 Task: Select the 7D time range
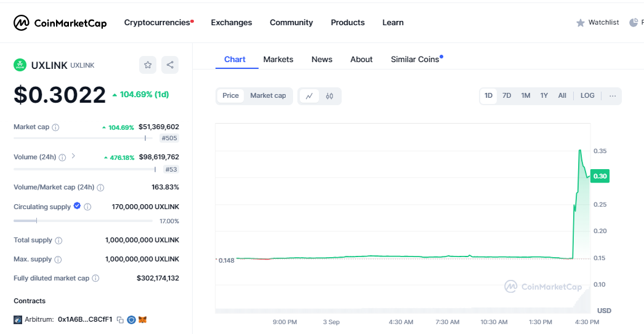[x=507, y=95]
